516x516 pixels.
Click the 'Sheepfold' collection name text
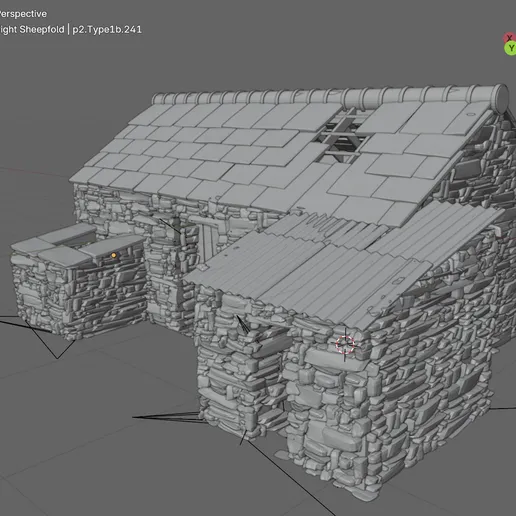[42, 30]
